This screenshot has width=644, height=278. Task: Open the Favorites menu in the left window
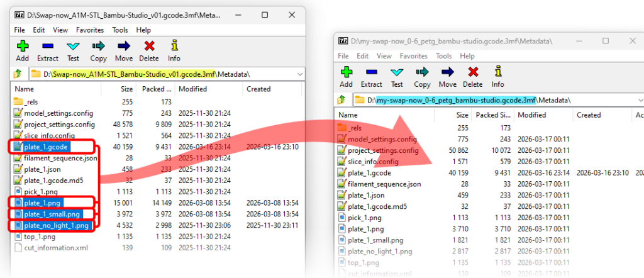click(90, 30)
